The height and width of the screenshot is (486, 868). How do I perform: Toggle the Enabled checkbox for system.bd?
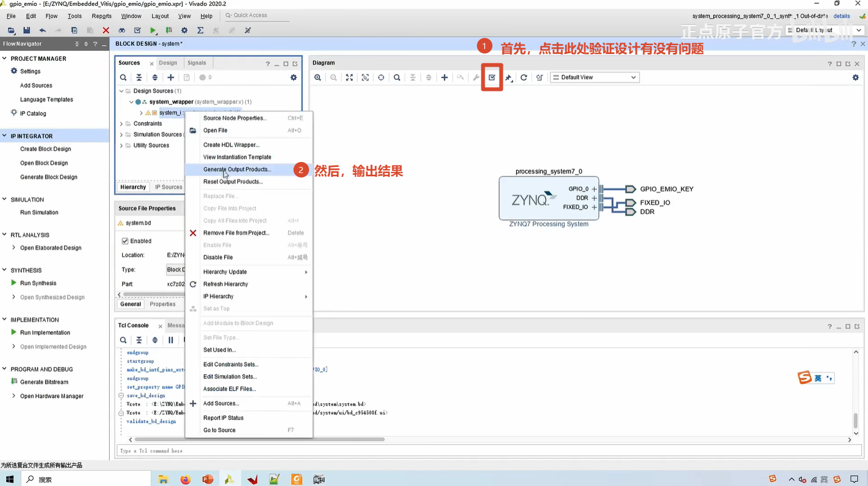pyautogui.click(x=125, y=241)
